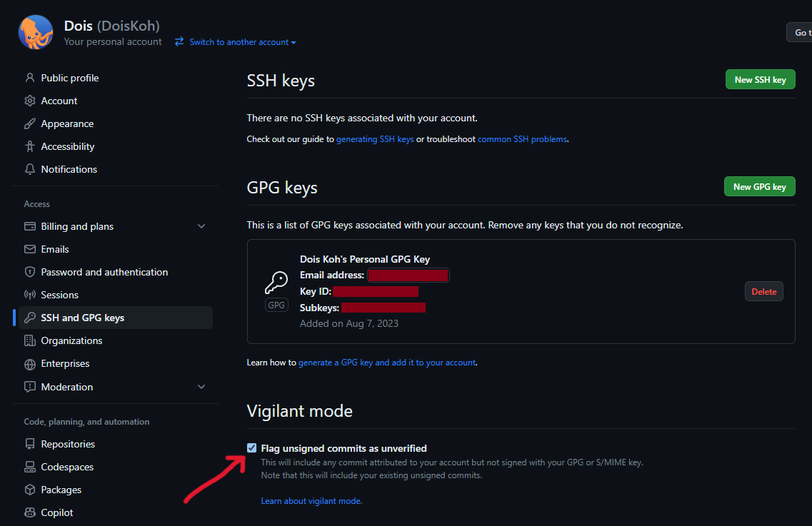Follow the generate a GPG key link
Image resolution: width=812 pixels, height=526 pixels.
(387, 363)
